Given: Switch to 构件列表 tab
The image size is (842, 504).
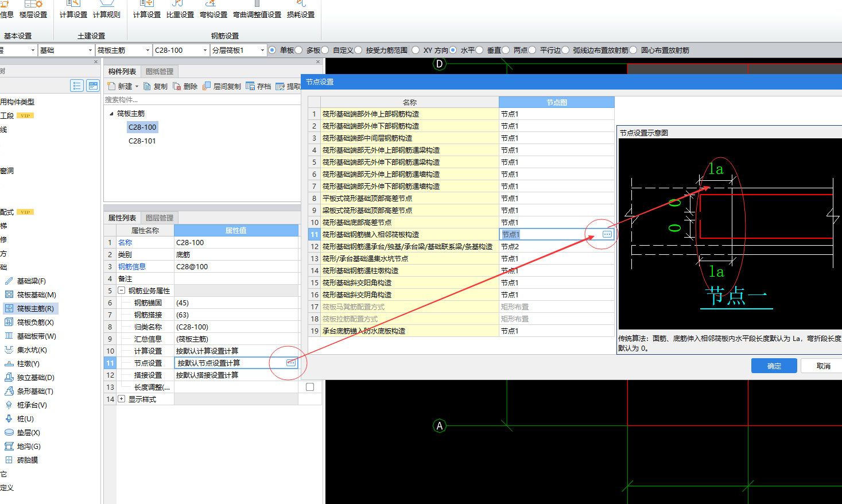Looking at the screenshot, I should click(122, 72).
